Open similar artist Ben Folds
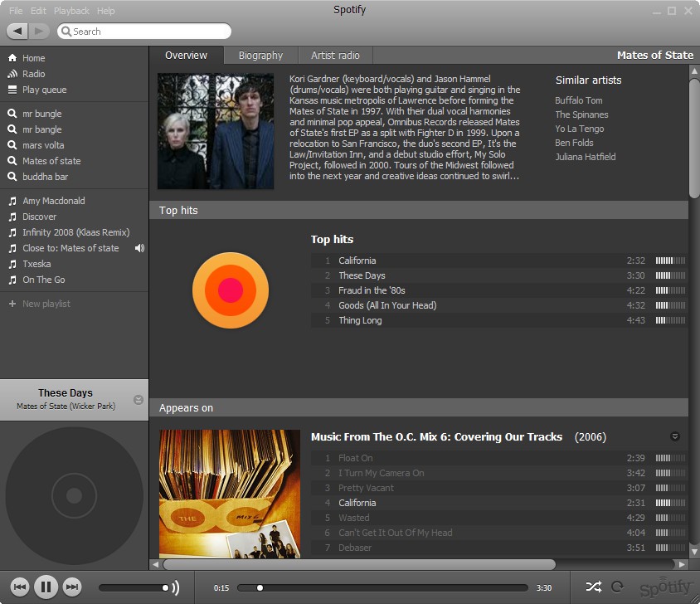This screenshot has width=700, height=604. 574,143
